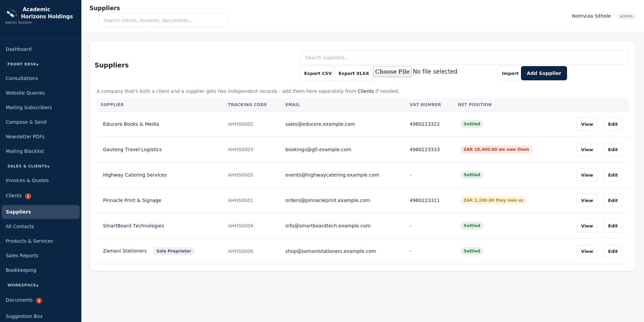Screen dimensions: 644x322
Task: Edit Pinnacle Print & Signage
Action: (x=613, y=200)
